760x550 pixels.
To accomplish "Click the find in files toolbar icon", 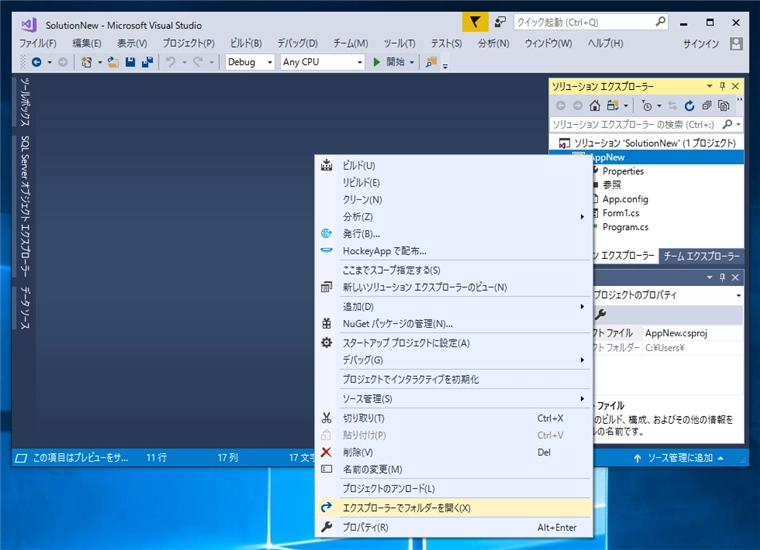I will tap(431, 62).
